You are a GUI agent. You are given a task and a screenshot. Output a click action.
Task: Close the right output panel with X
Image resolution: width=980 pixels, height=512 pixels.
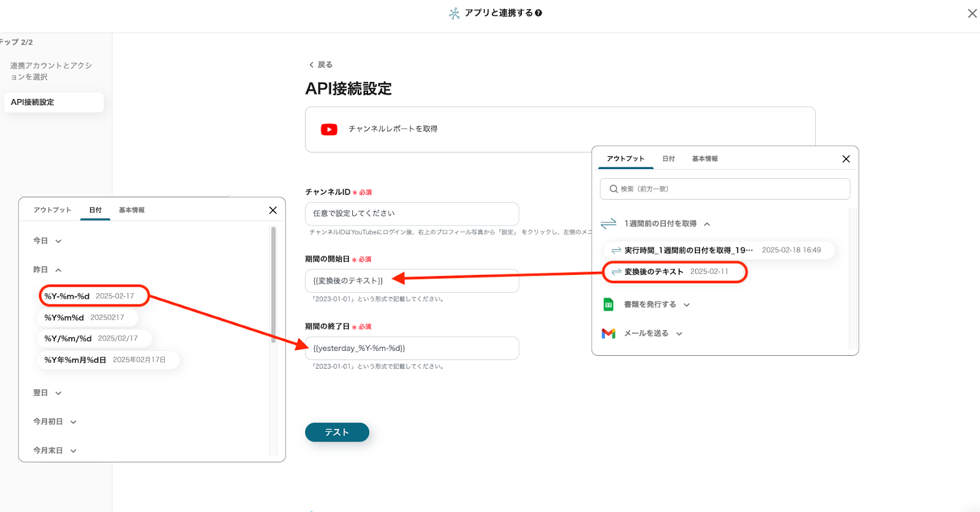click(x=846, y=159)
